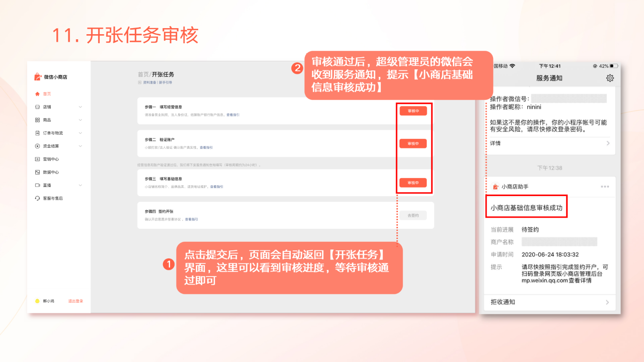
Task: Click the 退出登录 logout link
Action: click(75, 301)
